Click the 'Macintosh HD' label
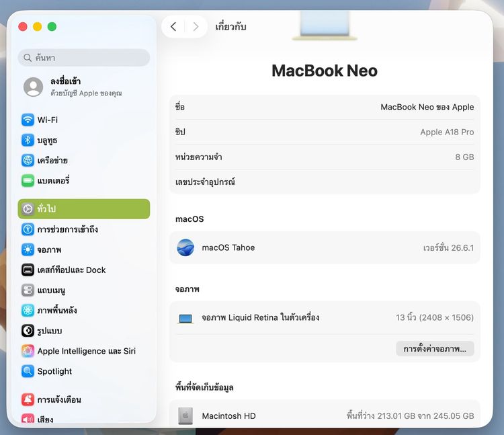This screenshot has width=504, height=435. click(x=229, y=416)
